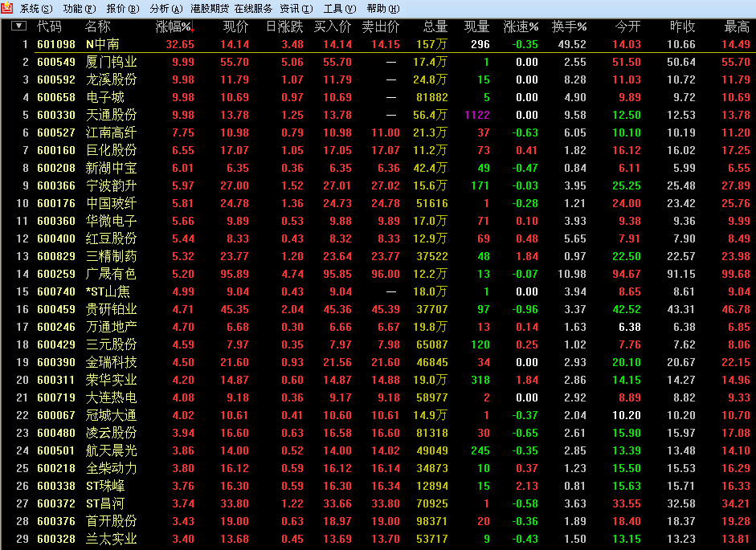Open the column dropdown arrow beside 代码 header
The height and width of the screenshot is (550, 756).
pyautogui.click(x=18, y=26)
